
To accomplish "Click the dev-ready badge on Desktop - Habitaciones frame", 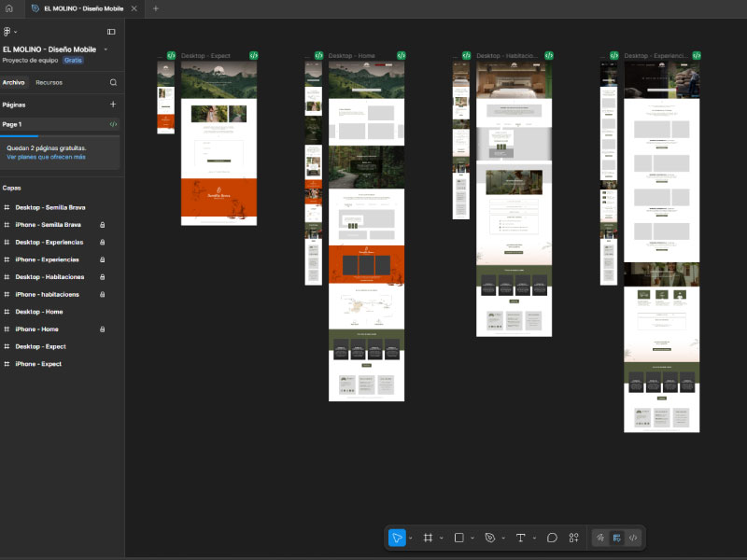I will pyautogui.click(x=549, y=55).
